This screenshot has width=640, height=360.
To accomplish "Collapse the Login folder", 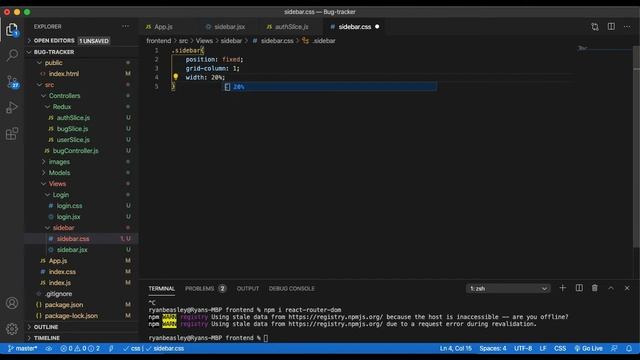I will pos(60,195).
